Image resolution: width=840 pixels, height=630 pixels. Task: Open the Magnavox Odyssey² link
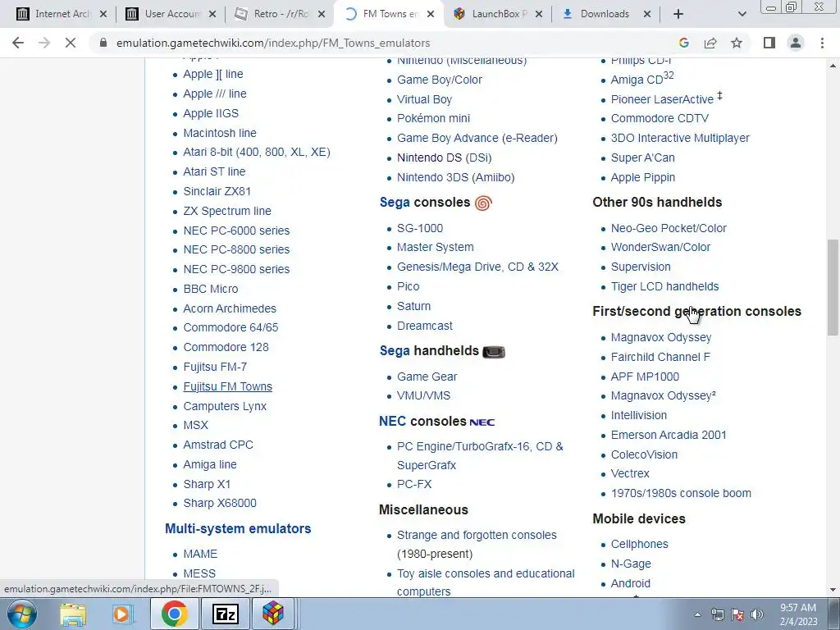(663, 395)
